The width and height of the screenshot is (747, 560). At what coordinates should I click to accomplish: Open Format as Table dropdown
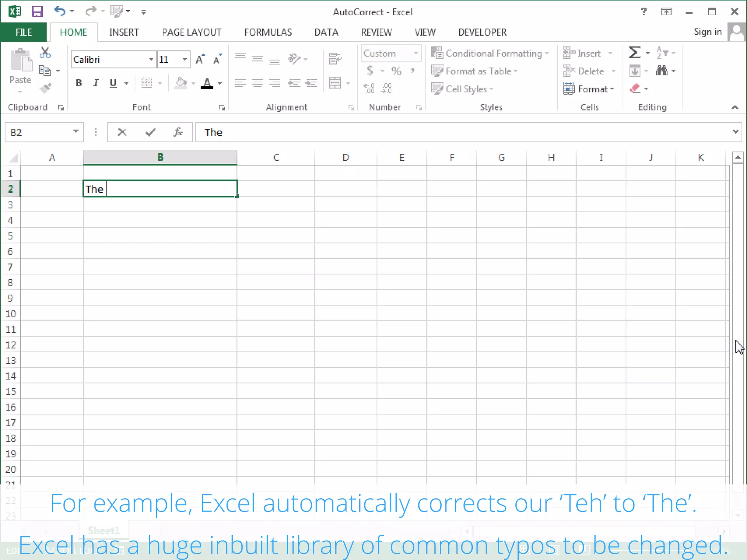[474, 71]
